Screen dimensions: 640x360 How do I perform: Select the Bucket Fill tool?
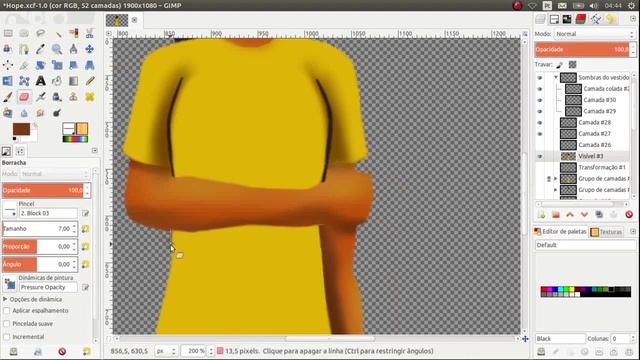coord(57,81)
